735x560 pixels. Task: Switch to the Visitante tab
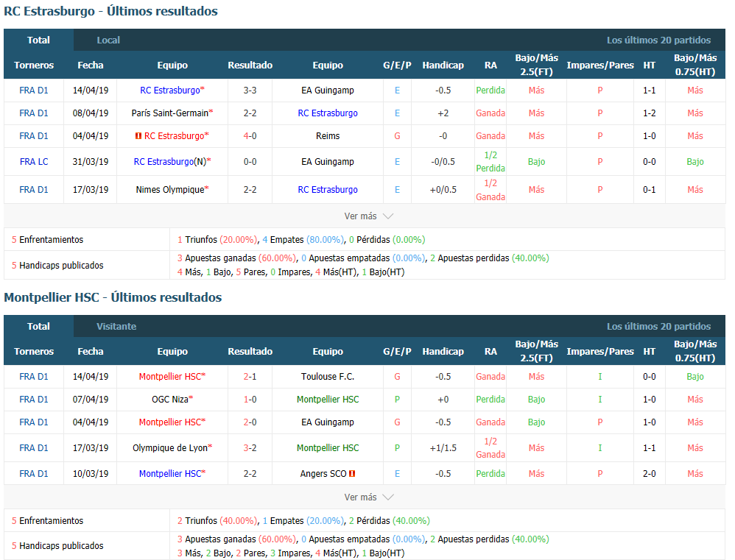tap(116, 326)
